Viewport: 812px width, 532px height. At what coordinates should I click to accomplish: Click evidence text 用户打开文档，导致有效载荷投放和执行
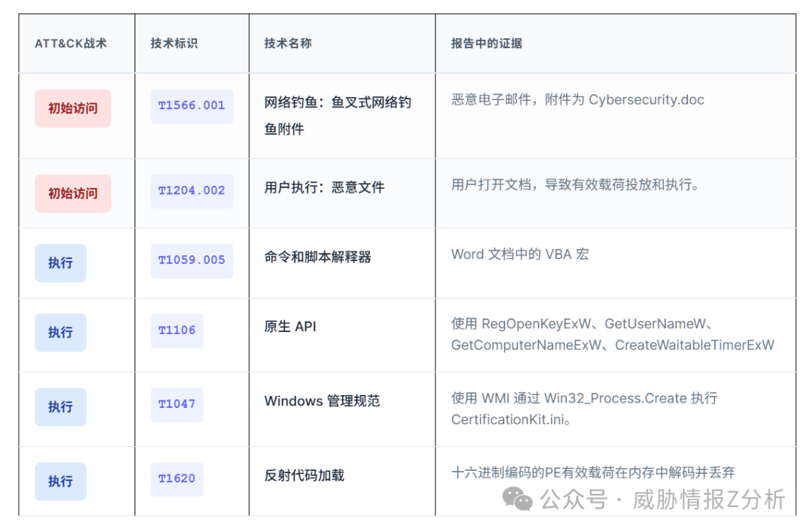click(575, 184)
